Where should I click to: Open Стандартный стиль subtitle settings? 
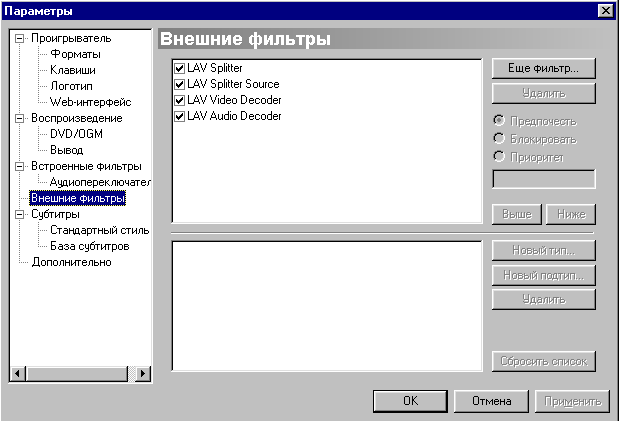coord(99,230)
